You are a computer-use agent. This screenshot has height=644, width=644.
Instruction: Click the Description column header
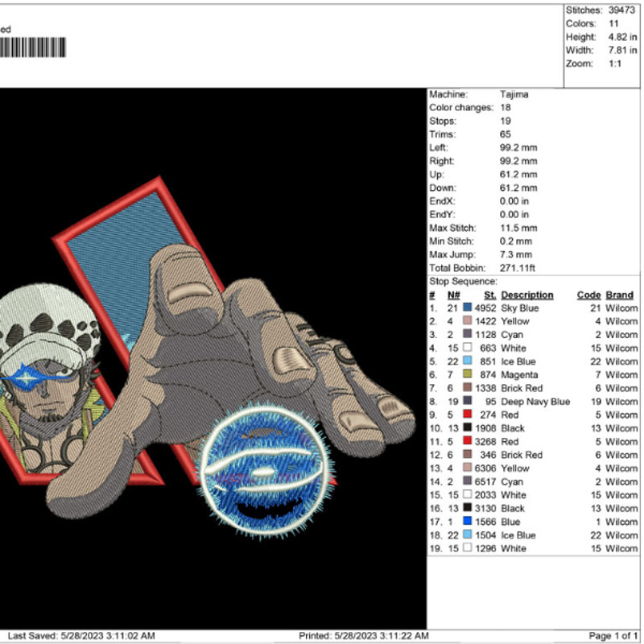click(526, 295)
